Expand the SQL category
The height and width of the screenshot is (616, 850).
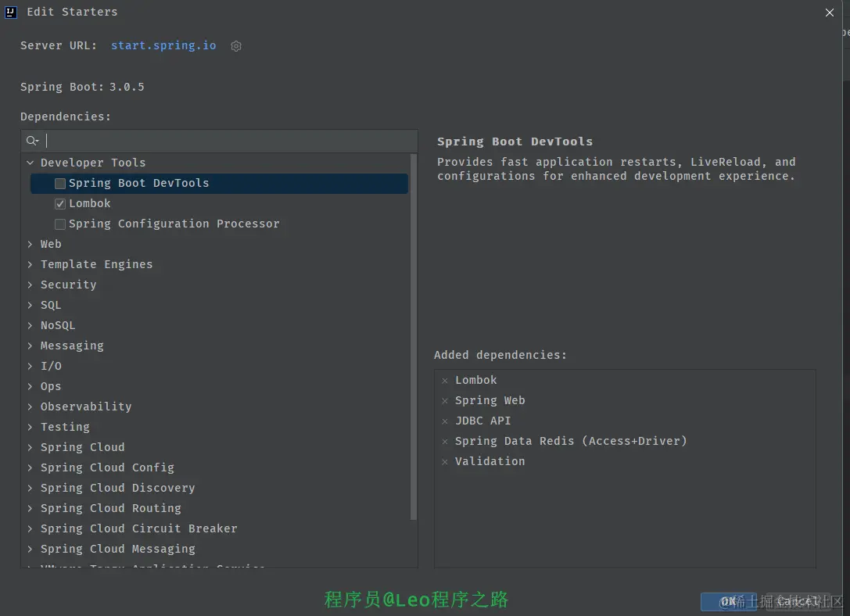[30, 305]
